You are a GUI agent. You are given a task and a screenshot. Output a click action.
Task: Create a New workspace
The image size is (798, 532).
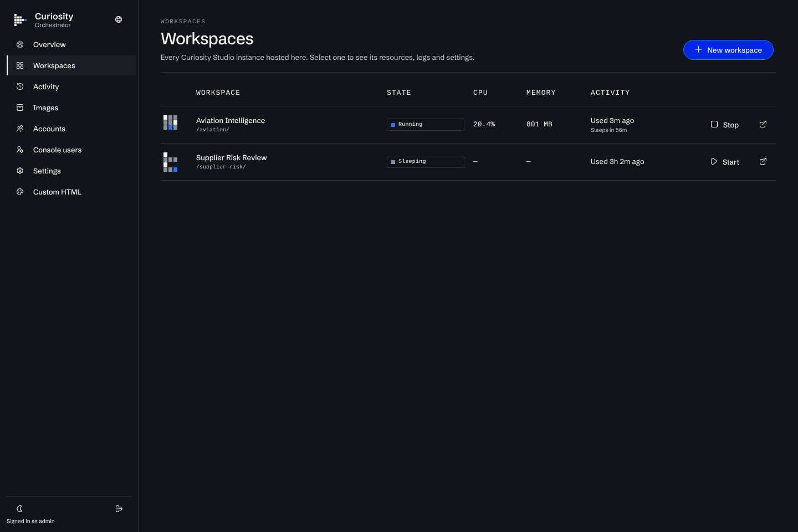(728, 50)
